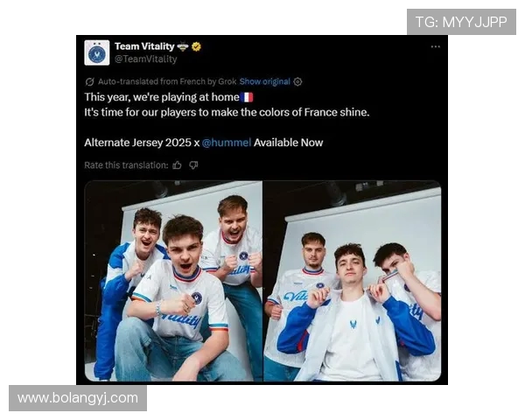Open the @hummel mention link
Viewport: 525px width, 420px height.
pos(226,142)
